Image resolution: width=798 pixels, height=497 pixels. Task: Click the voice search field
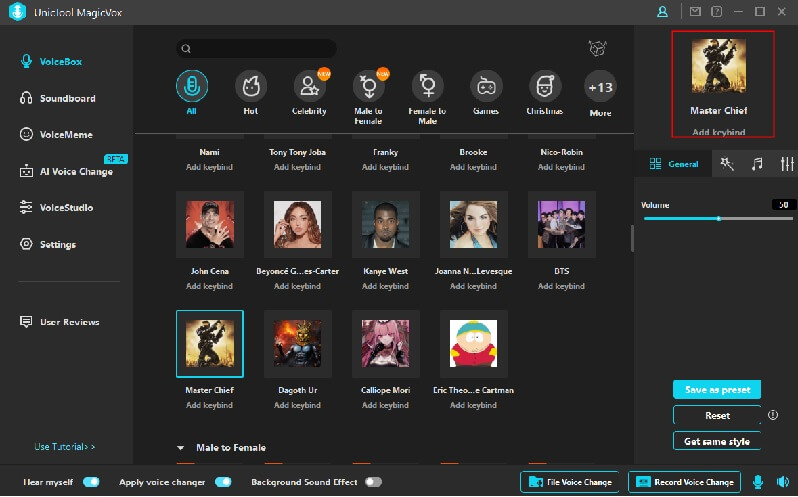256,48
